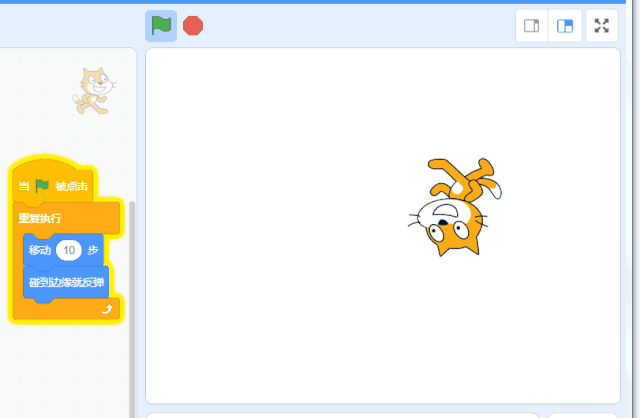Viewport: 640px width, 418px height.
Task: Click the 步 label on the move block
Action: point(93,249)
